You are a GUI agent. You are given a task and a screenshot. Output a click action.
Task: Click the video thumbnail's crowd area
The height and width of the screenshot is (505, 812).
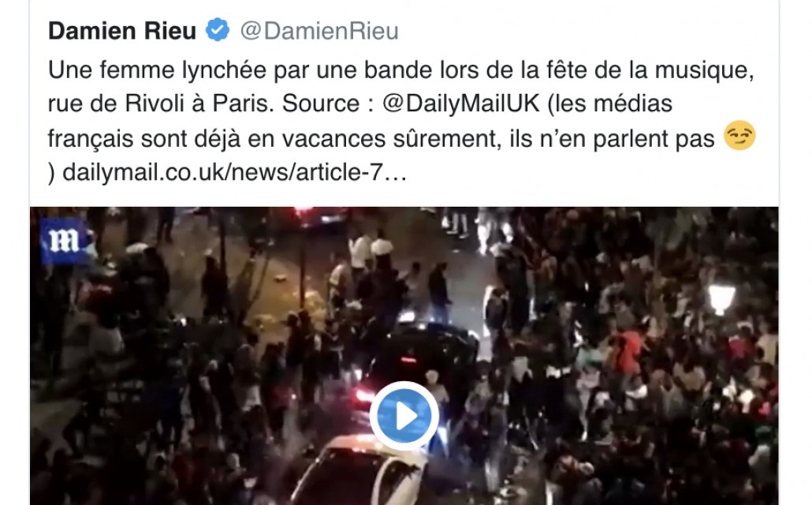pos(647,363)
